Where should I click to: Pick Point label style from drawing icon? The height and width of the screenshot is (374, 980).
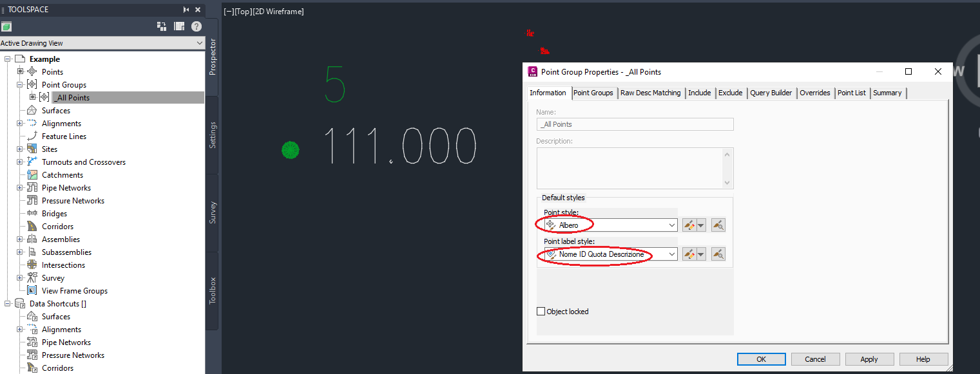point(718,254)
